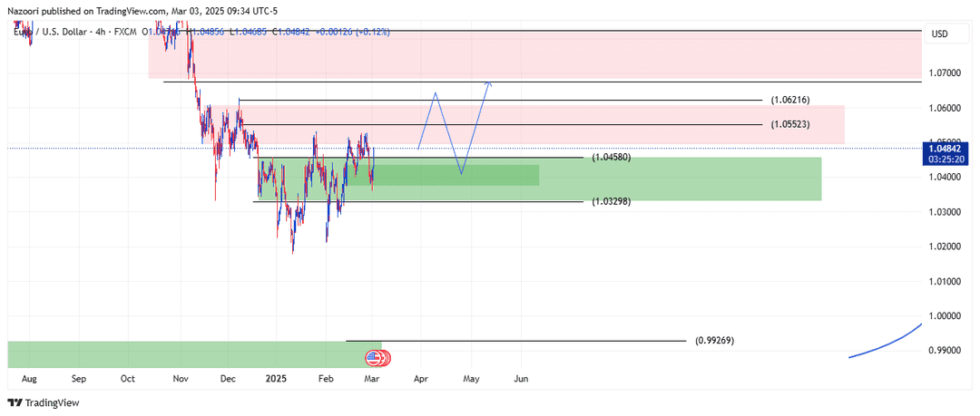Click the (1.03298) support level label

[x=611, y=201]
